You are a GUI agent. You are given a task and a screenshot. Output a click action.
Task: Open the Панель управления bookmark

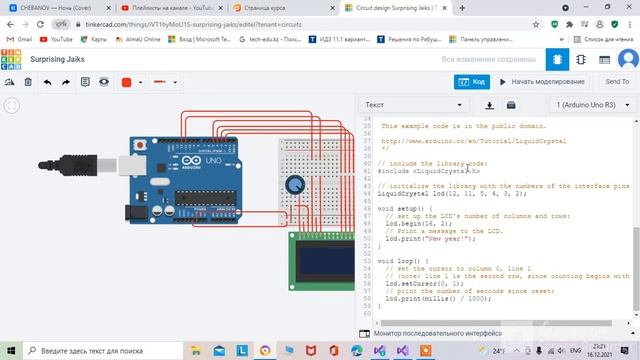click(481, 39)
